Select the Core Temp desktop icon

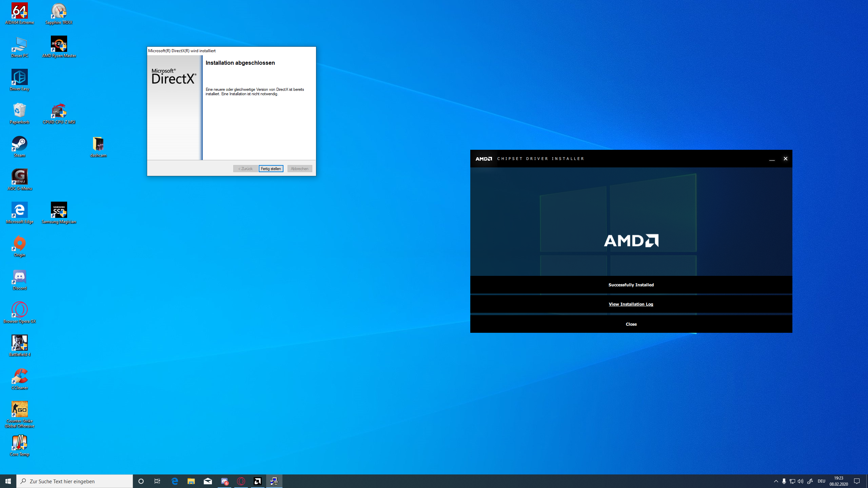pyautogui.click(x=19, y=443)
